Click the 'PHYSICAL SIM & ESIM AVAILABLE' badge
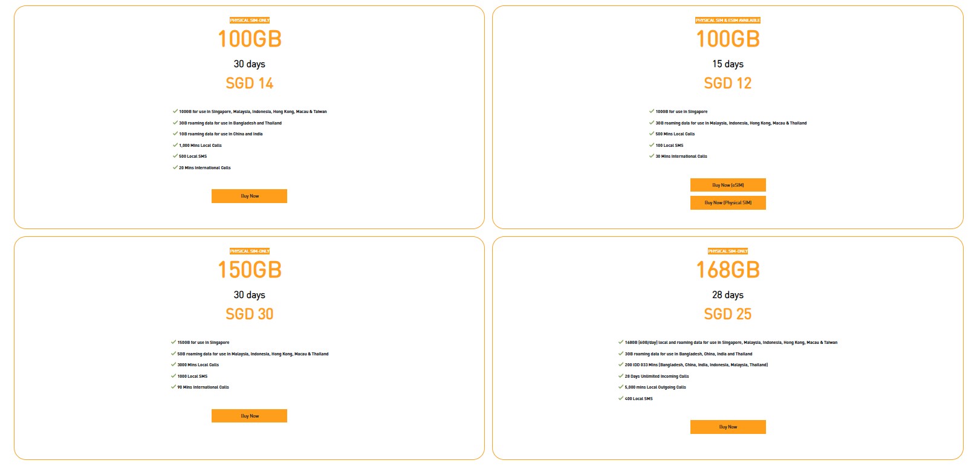Screen dimensions: 980x469 pyautogui.click(x=728, y=20)
